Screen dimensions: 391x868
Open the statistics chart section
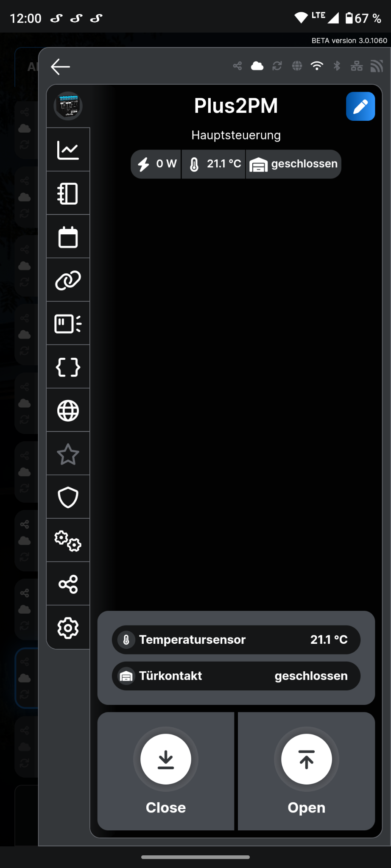[68, 150]
